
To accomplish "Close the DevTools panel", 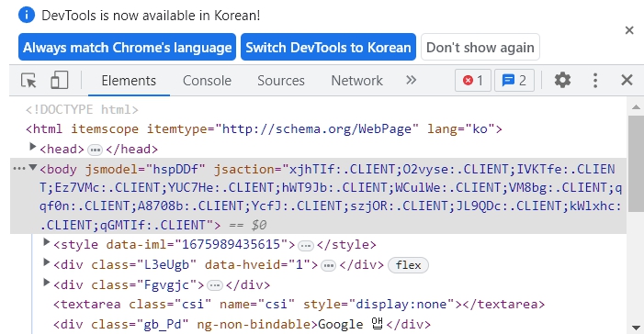I will (x=627, y=80).
